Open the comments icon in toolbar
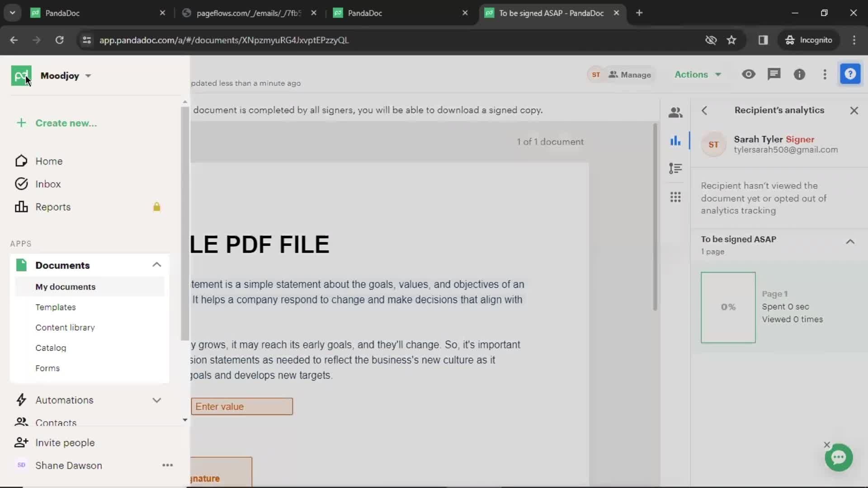Image resolution: width=868 pixels, height=488 pixels. pos(774,74)
